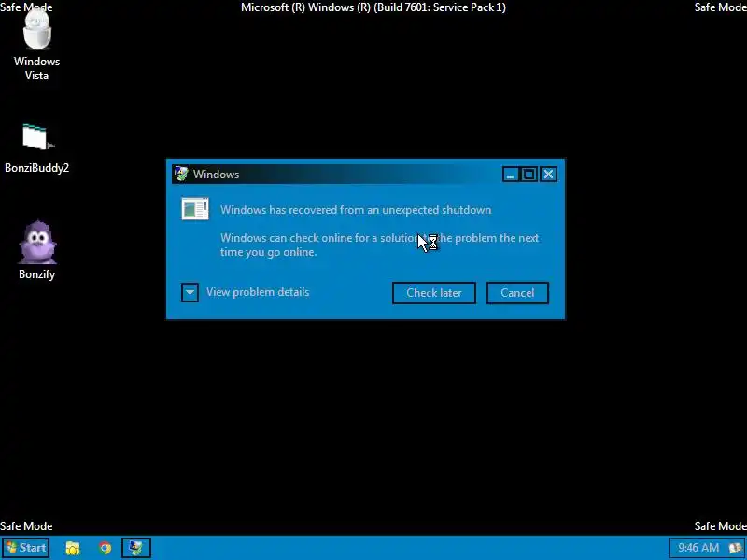Screen dimensions: 747x560
Task: Select the Bonzify purple gorilla icon
Action: coord(36,250)
